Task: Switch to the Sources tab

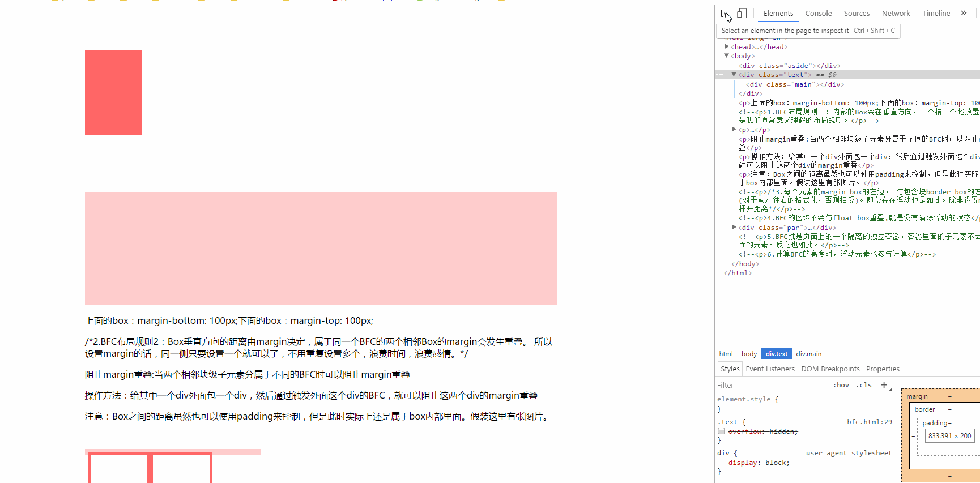Action: click(857, 14)
